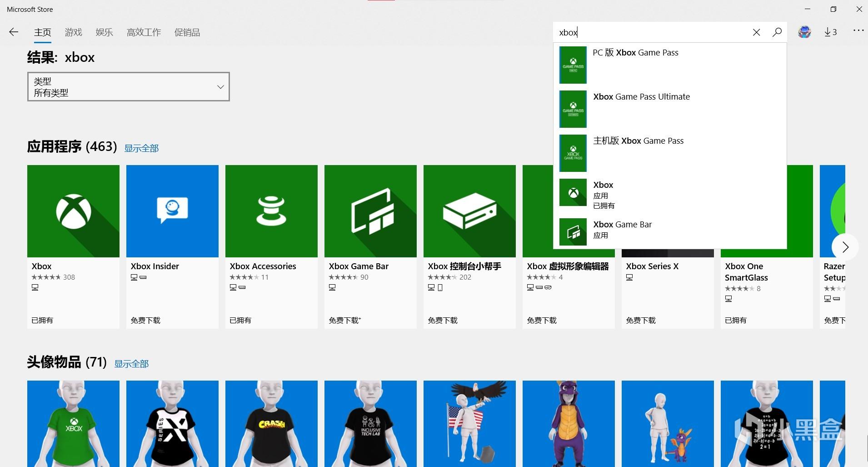This screenshot has height=467, width=868.
Task: Show all 应用程序 results
Action: point(141,148)
